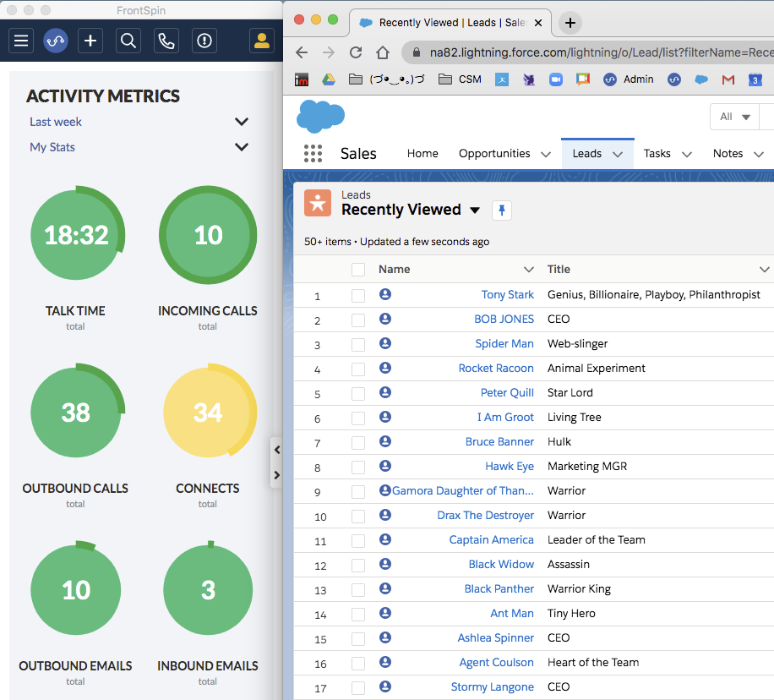Open the Notes tab dropdown chevron
The image size is (774, 700).
click(759, 154)
